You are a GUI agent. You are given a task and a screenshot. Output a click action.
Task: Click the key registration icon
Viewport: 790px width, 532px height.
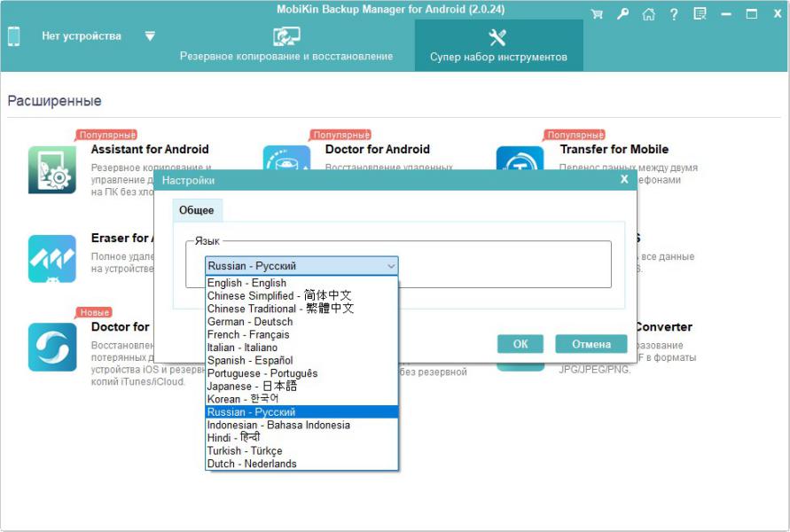coord(623,14)
